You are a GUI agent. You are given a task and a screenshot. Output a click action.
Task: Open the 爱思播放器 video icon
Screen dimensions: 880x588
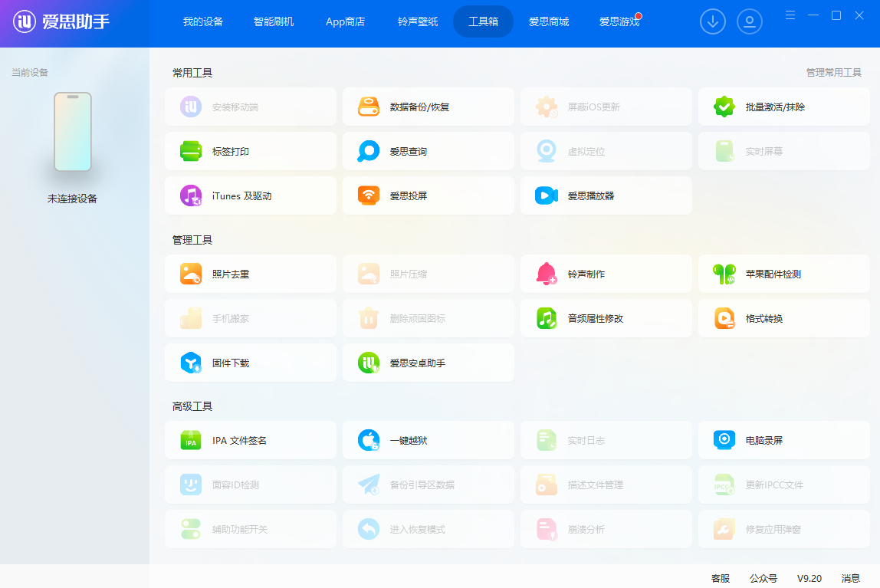pos(546,195)
